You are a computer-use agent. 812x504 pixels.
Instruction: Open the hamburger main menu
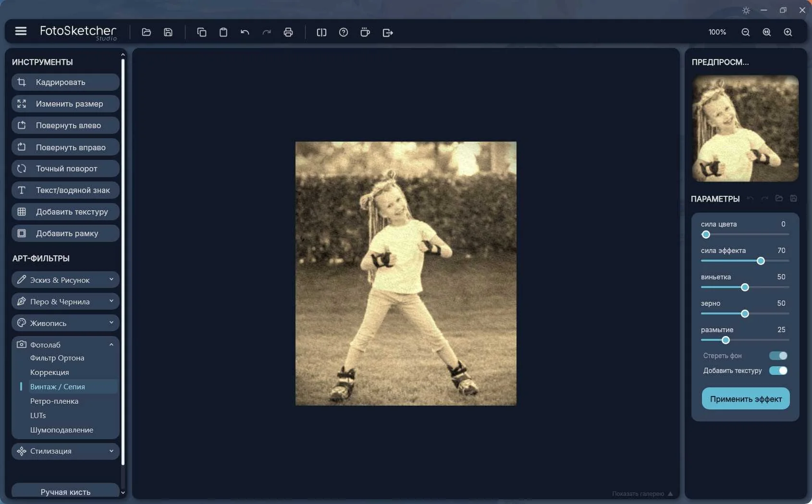click(21, 31)
